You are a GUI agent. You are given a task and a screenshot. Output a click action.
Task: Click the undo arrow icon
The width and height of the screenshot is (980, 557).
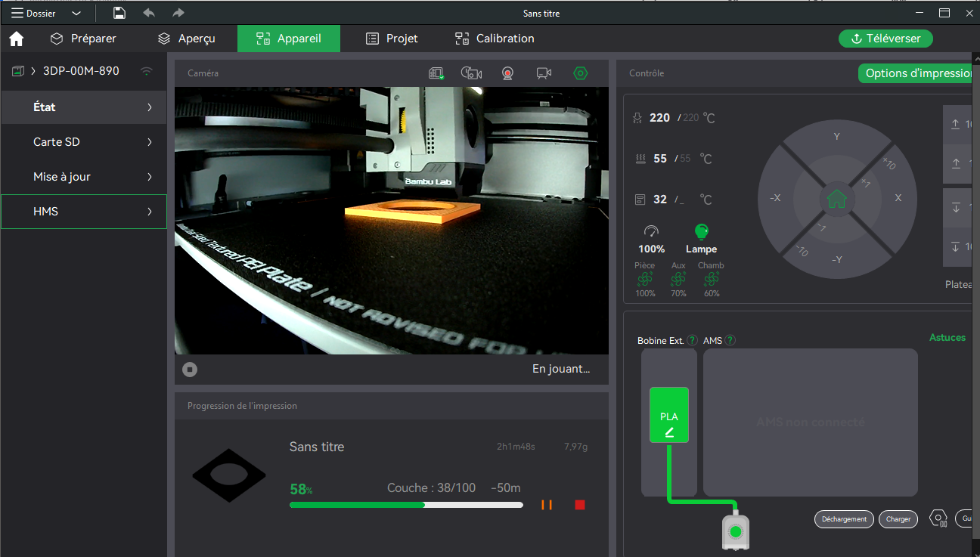click(x=149, y=13)
